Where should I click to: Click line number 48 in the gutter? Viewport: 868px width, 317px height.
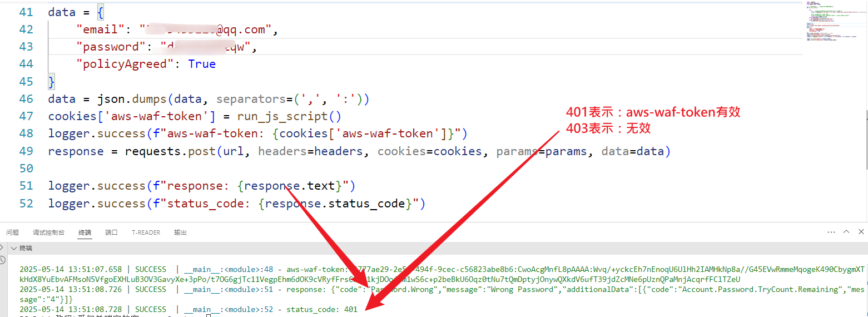coord(26,133)
